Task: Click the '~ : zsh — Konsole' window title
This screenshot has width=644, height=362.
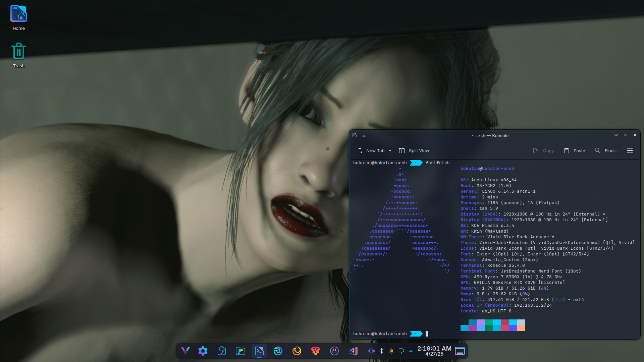Action: coord(490,135)
